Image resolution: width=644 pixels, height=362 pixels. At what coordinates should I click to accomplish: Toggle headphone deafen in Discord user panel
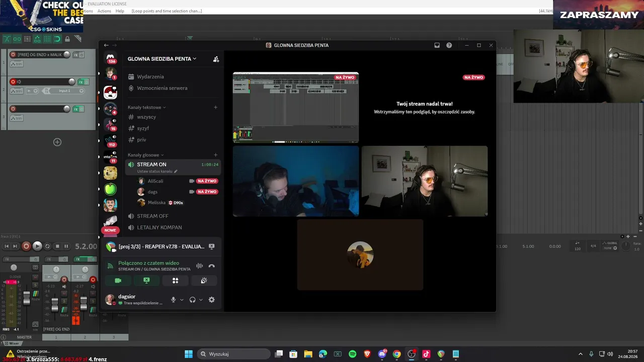192,300
